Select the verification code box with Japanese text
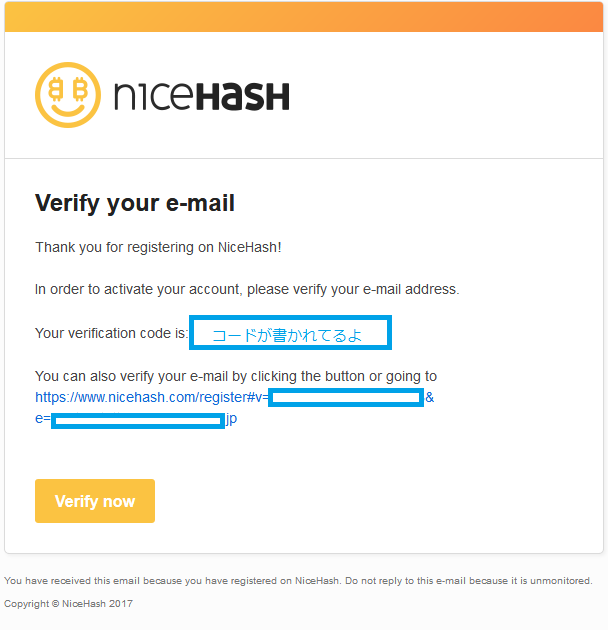The width and height of the screenshot is (608, 630). (290, 334)
